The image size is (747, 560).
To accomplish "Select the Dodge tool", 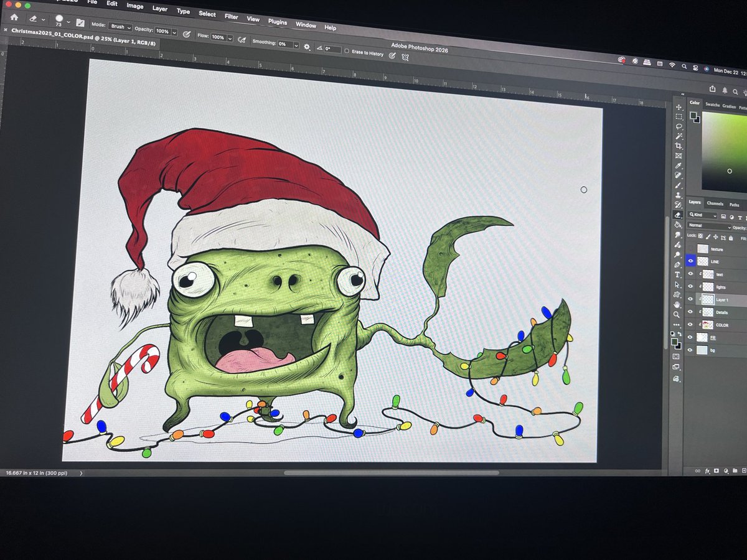I will pos(677,254).
